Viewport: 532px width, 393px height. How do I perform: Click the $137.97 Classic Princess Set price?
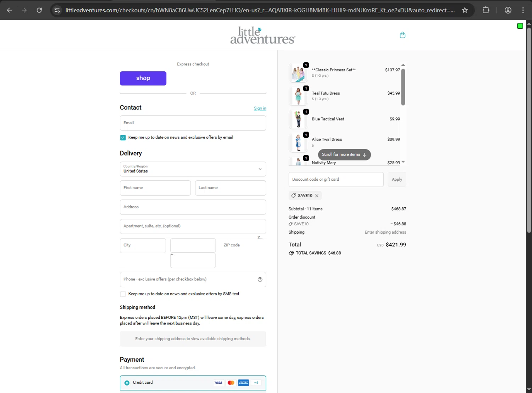point(393,70)
